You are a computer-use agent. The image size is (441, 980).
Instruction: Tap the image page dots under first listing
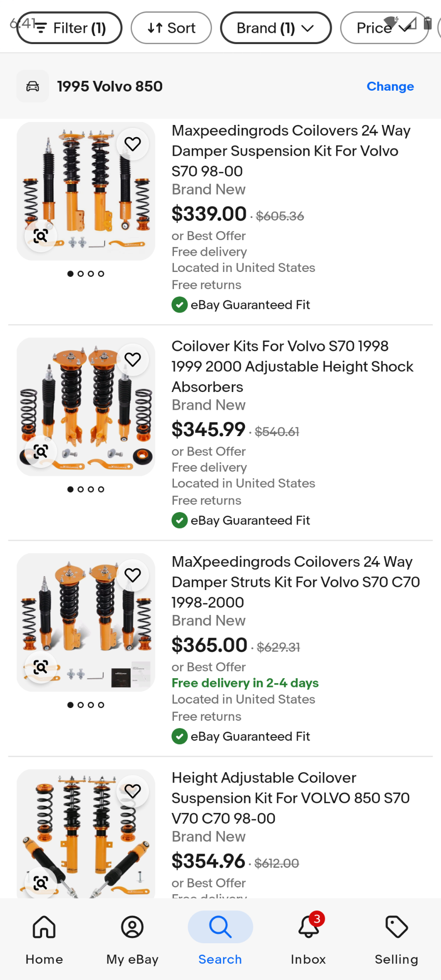tap(86, 274)
